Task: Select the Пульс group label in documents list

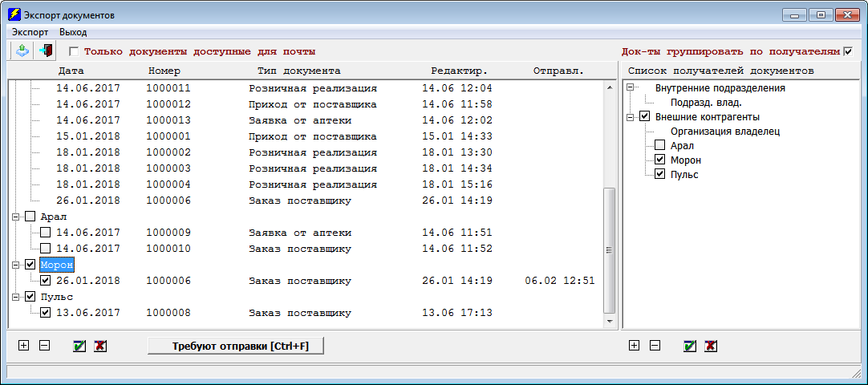Action: 57,297
